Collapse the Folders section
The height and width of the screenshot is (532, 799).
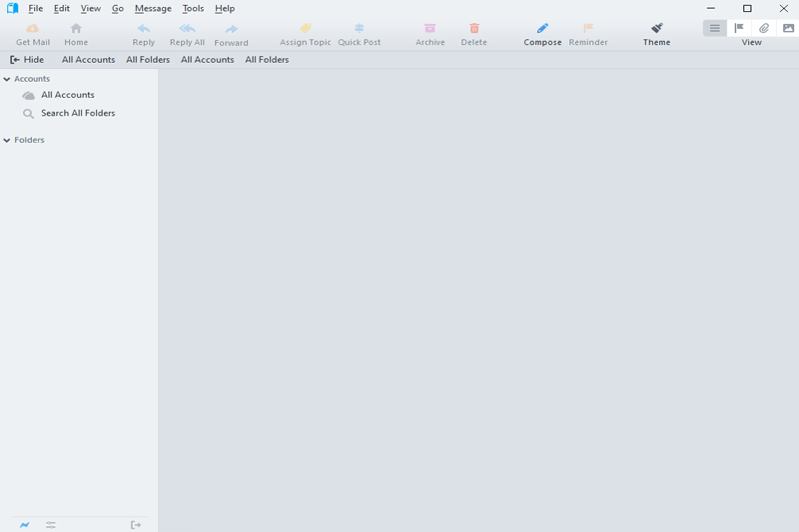click(8, 141)
